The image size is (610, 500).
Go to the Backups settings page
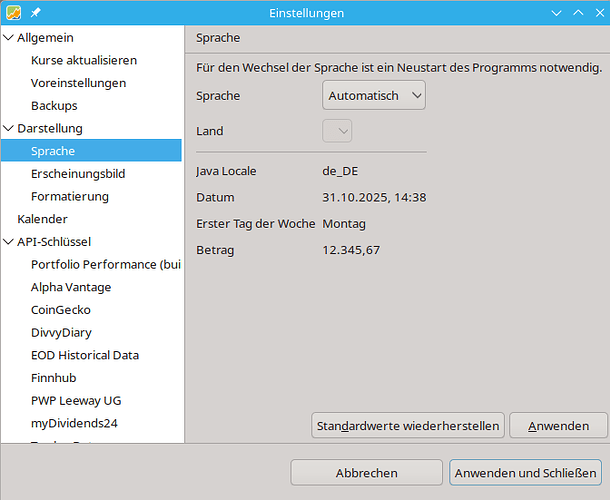(x=54, y=106)
